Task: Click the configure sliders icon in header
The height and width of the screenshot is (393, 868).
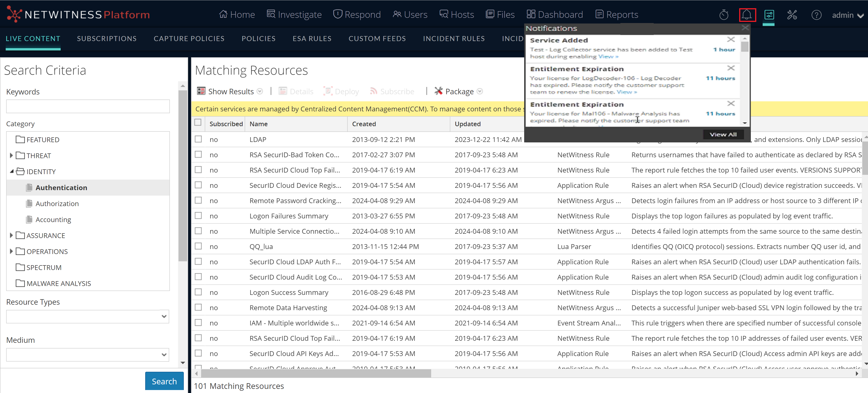Action: [769, 15]
